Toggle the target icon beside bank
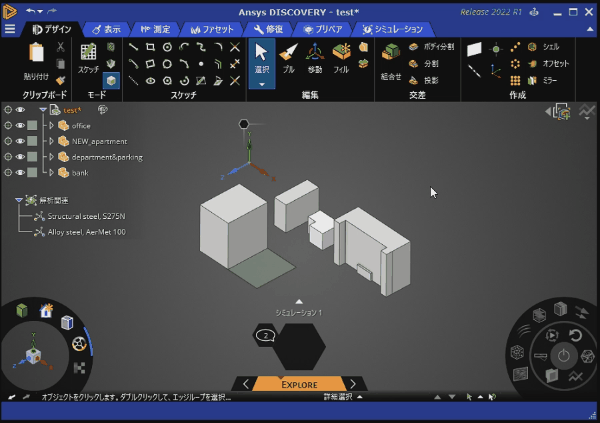This screenshot has height=423, width=600. coord(8,173)
